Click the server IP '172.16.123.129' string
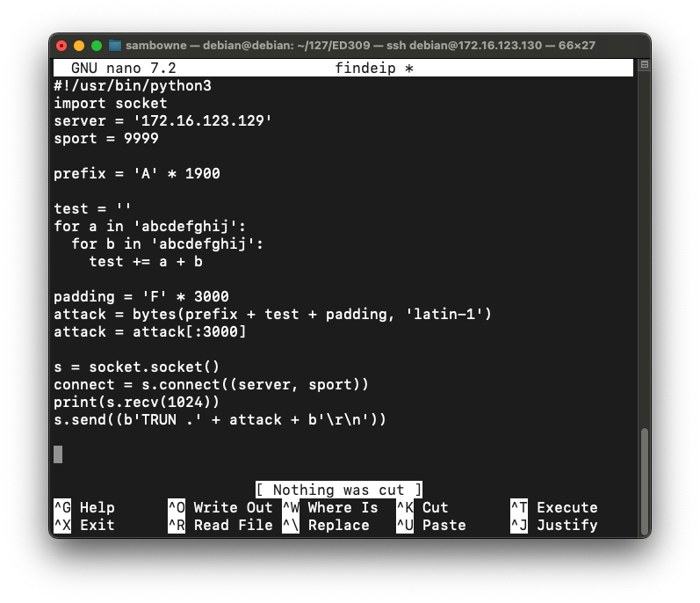The height and width of the screenshot is (603, 700). pyautogui.click(x=203, y=120)
